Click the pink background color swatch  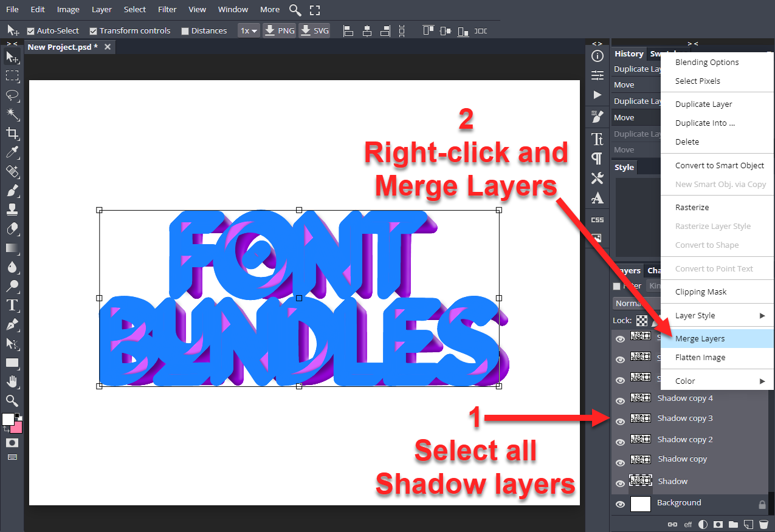16,427
